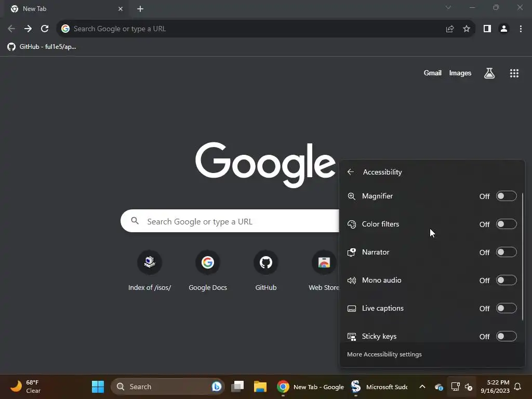Open the Google apps grid
The height and width of the screenshot is (399, 532).
click(514, 73)
